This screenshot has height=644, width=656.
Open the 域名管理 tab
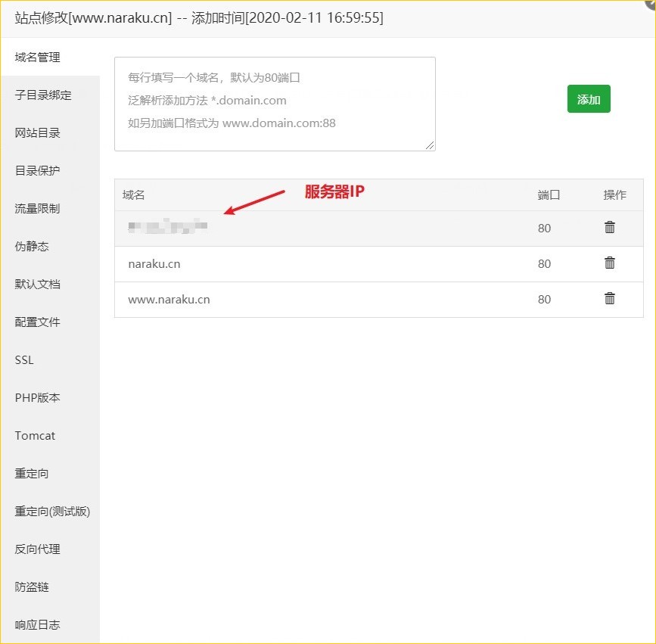pos(50,57)
